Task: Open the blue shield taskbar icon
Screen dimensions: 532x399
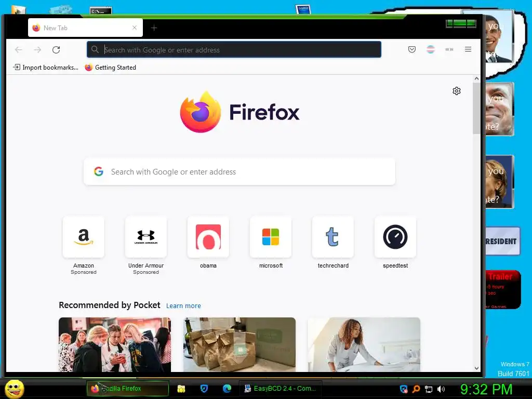Action: [204, 389]
